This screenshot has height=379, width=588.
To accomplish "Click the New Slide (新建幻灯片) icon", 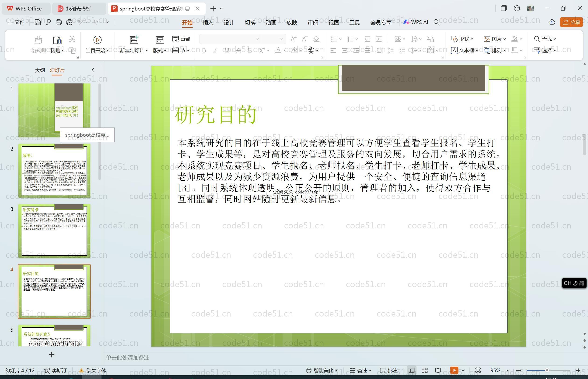I will click(x=134, y=40).
